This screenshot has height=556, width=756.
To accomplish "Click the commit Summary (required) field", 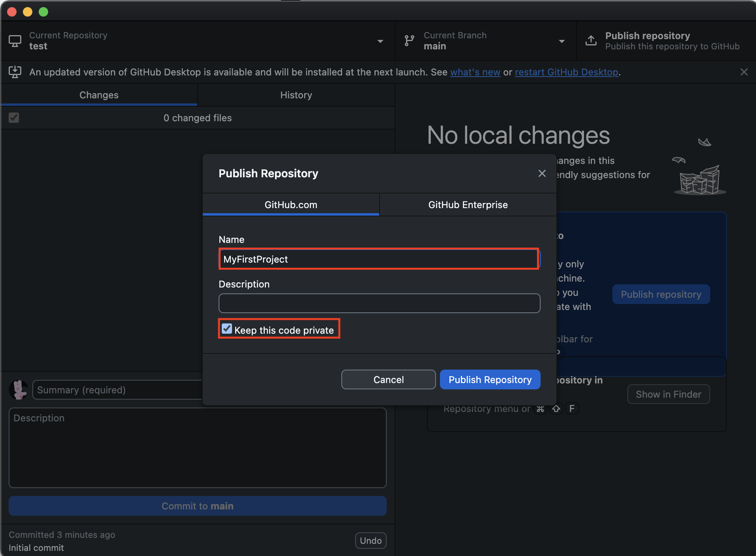I will [118, 390].
